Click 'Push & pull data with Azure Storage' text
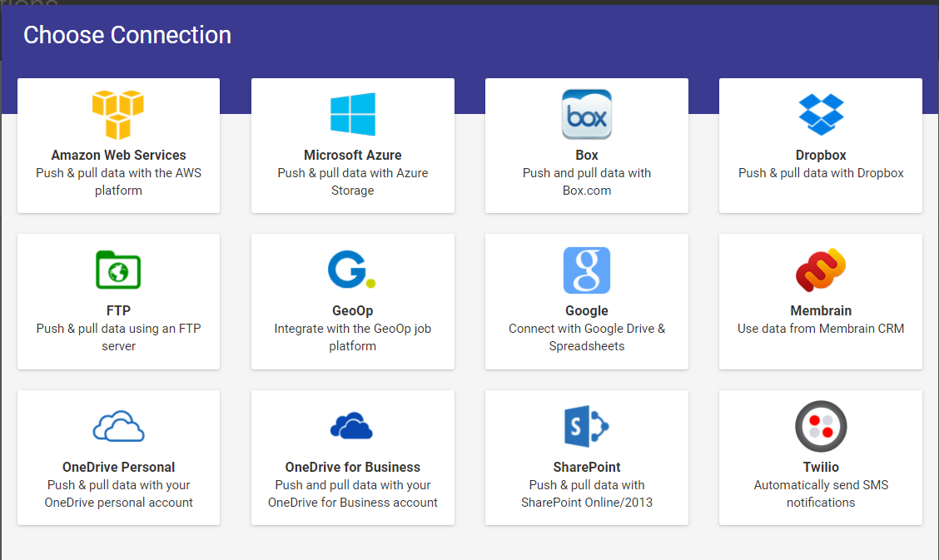 353,181
